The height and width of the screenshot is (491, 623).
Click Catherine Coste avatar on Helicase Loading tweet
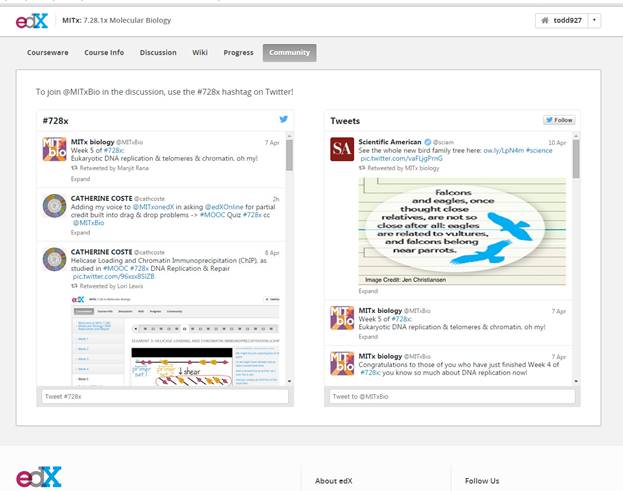click(54, 259)
